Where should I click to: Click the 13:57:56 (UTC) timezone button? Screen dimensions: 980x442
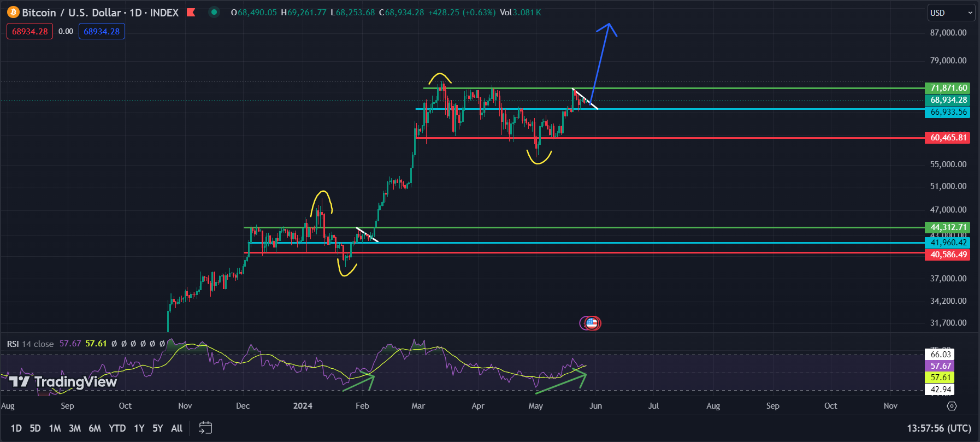coord(939,428)
